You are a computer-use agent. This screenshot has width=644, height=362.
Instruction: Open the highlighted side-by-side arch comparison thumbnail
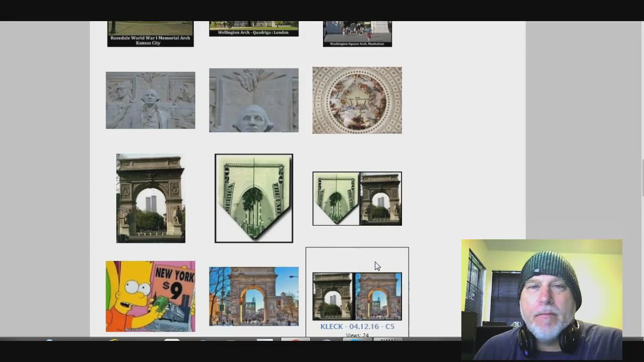coord(357,296)
